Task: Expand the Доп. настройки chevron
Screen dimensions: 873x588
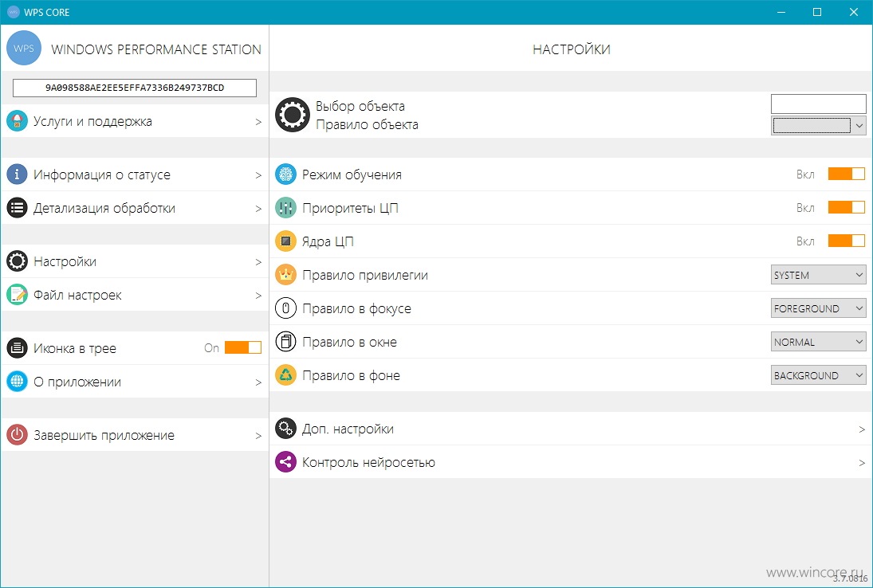Action: [861, 429]
